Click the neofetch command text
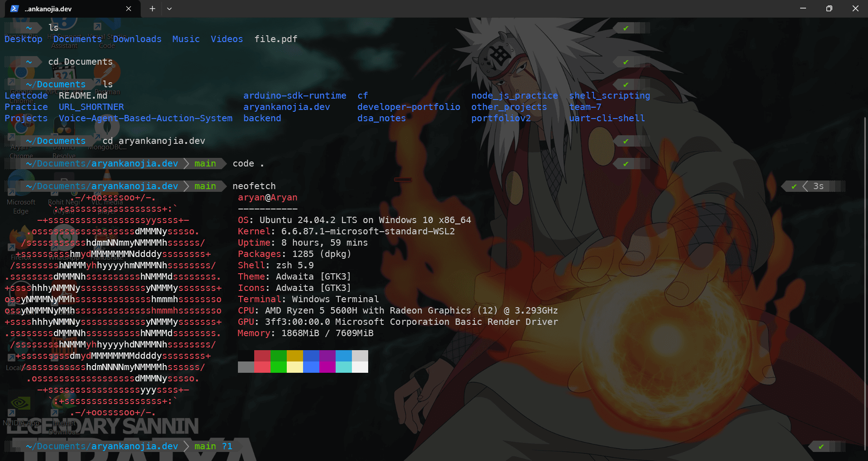Screen dimensions: 868x461 (254, 186)
